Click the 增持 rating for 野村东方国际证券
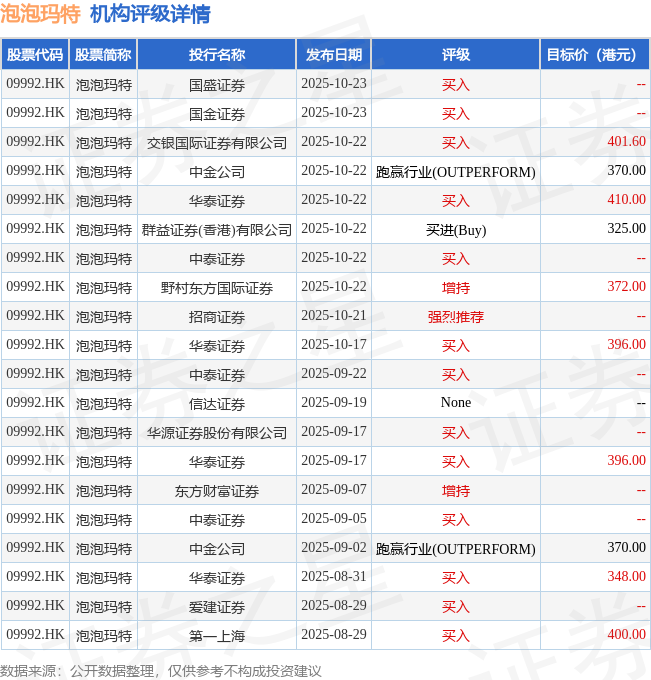The width and height of the screenshot is (651, 680). (x=455, y=288)
